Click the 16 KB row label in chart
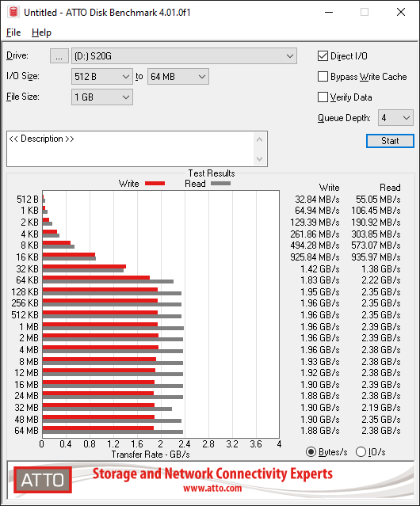The image size is (420, 506). [28, 257]
